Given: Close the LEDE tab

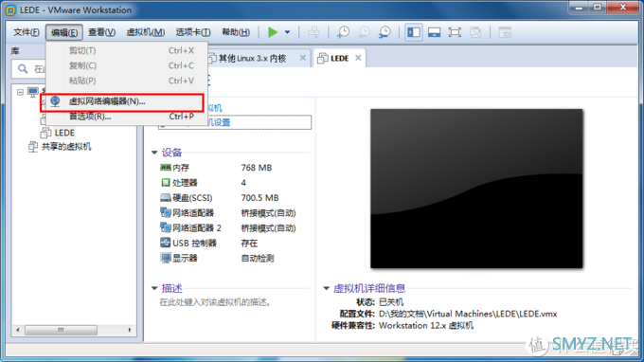Looking at the screenshot, I should (x=358, y=58).
